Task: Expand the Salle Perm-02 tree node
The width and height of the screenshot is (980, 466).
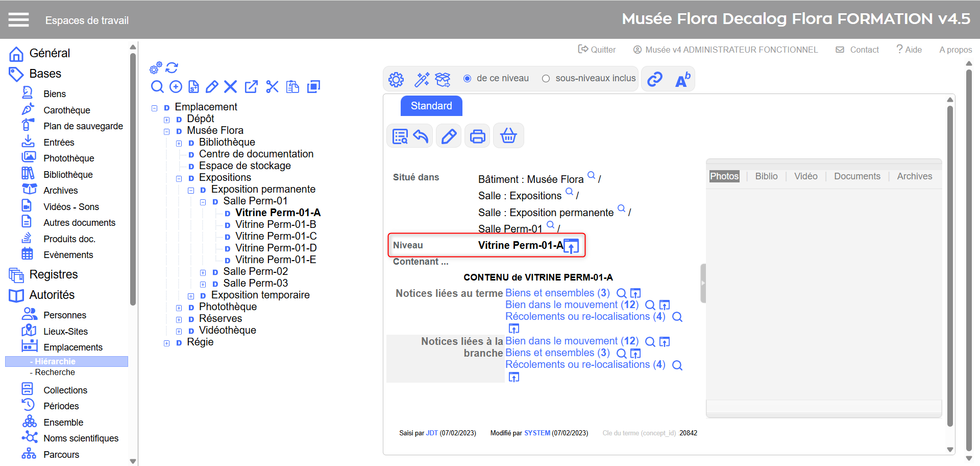Action: pyautogui.click(x=203, y=272)
